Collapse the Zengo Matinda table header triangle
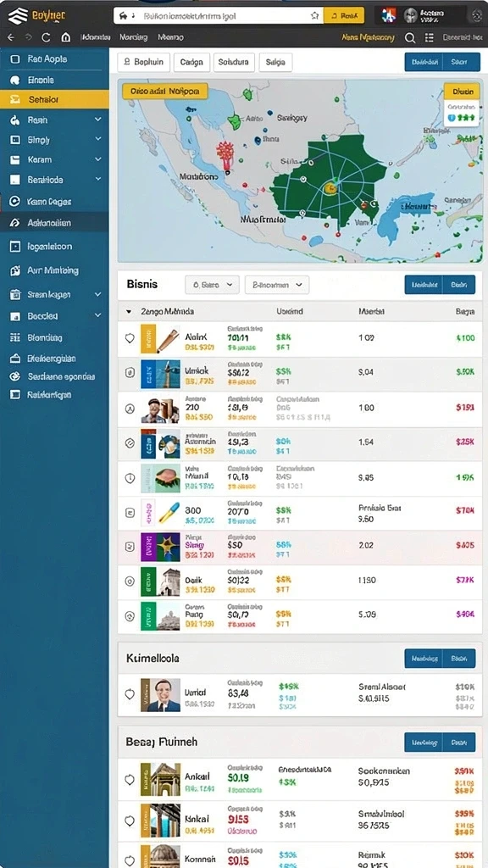Image resolution: width=488 pixels, height=868 pixels. click(129, 312)
